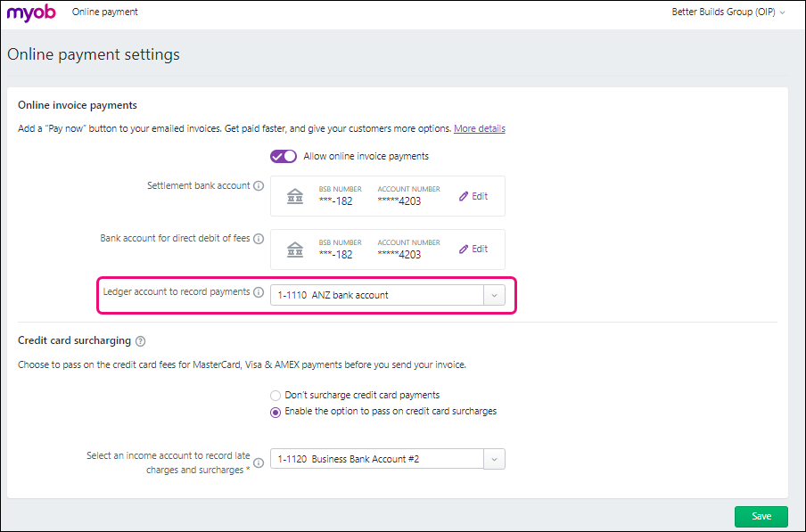The image size is (806, 532).
Task: Save the online payment settings
Action: (761, 517)
